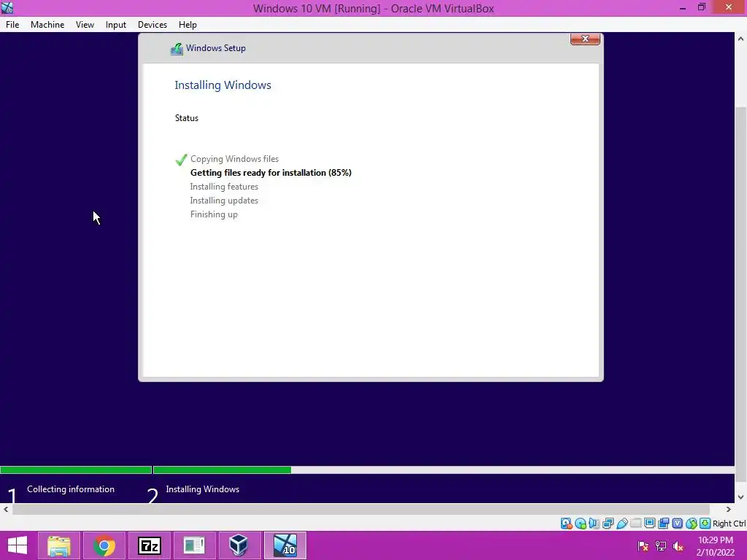The image size is (747, 560).
Task: Click the vertical scrollbar down arrow
Action: 741,497
